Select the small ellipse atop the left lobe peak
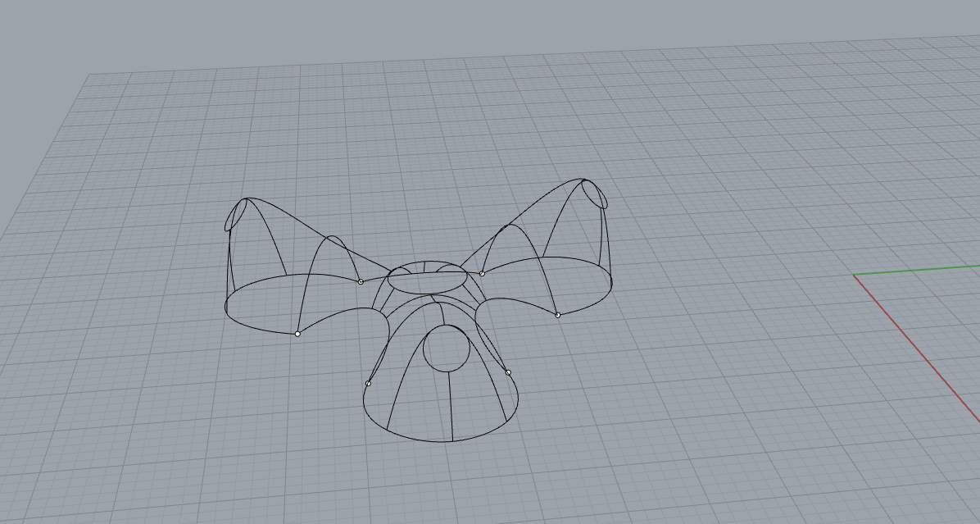This screenshot has width=980, height=524. click(x=236, y=215)
